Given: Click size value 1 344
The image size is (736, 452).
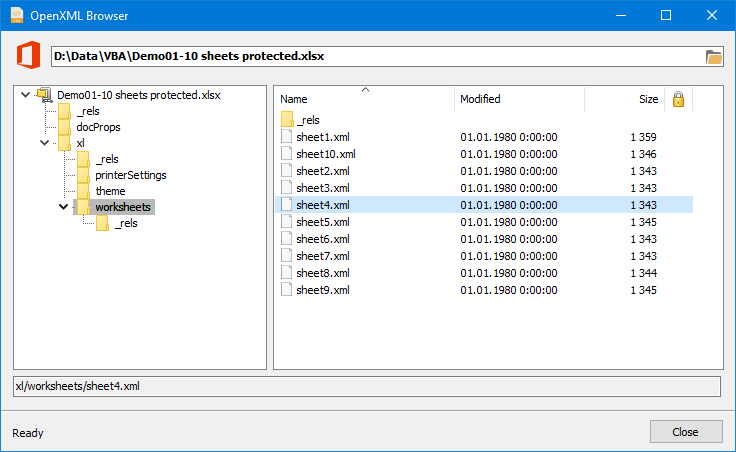Looking at the screenshot, I should (643, 273).
